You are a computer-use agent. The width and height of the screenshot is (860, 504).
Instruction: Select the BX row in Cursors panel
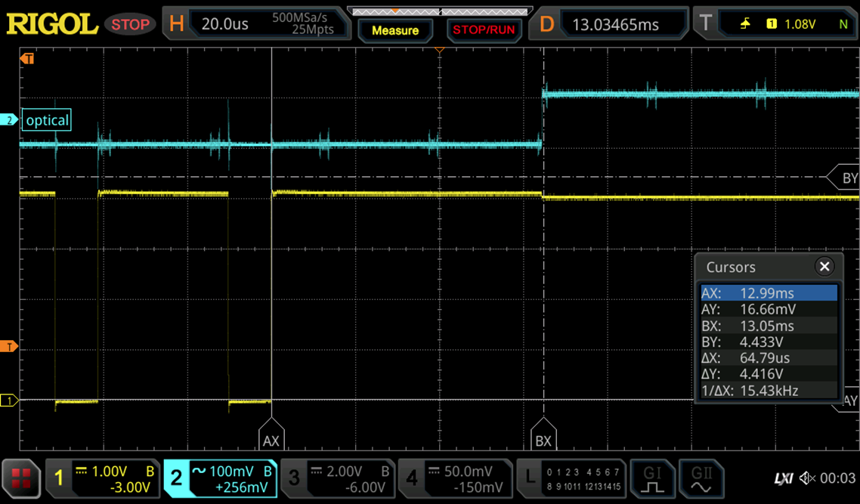[x=769, y=326]
